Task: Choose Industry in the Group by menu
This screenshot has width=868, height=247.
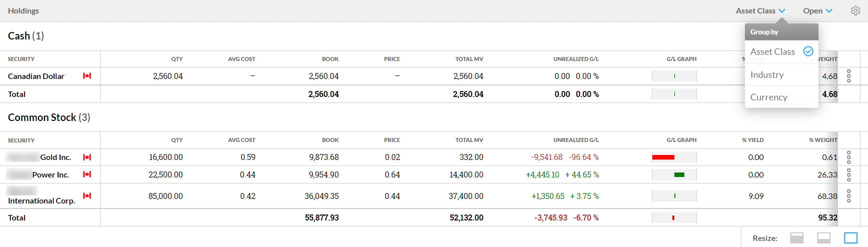Action: pyautogui.click(x=781, y=74)
